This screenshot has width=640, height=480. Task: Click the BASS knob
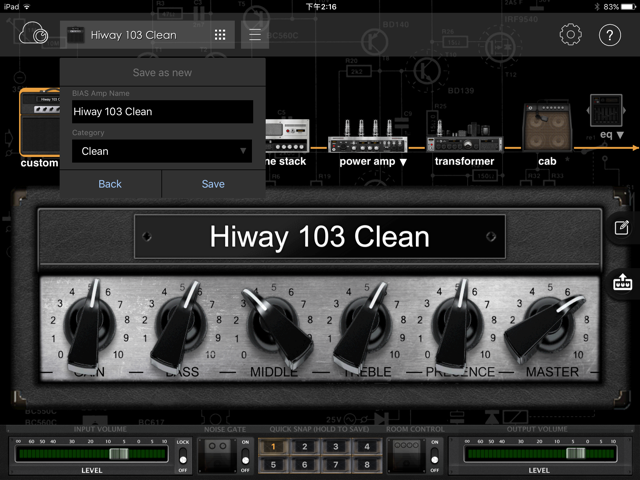point(180,324)
